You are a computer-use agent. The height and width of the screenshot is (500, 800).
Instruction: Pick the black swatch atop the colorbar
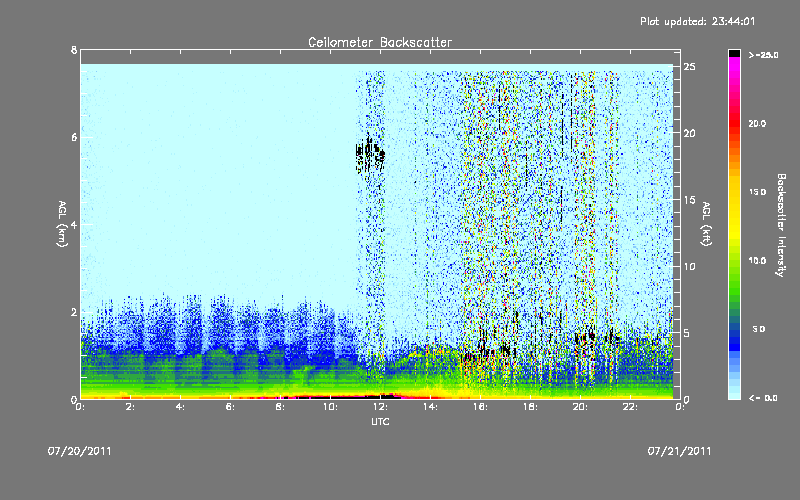(x=734, y=53)
